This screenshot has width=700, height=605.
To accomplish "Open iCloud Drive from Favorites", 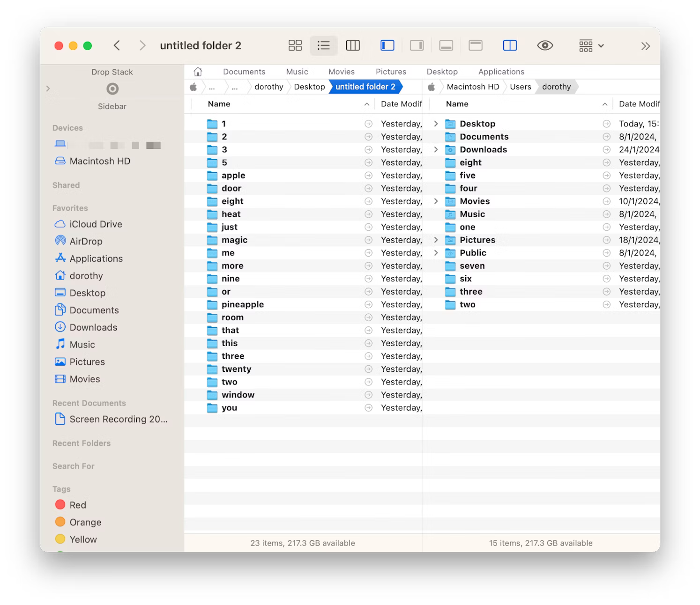I will 95,224.
